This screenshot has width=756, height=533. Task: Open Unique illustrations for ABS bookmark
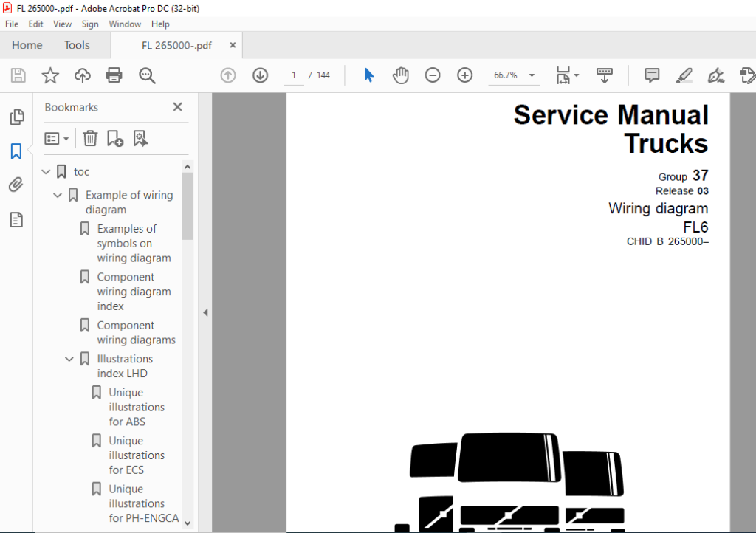pyautogui.click(x=137, y=408)
